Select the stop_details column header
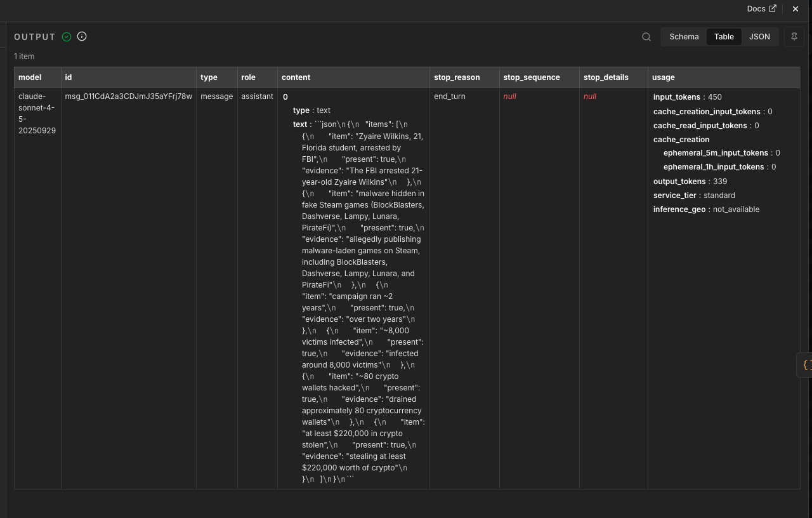812x518 pixels. [613, 77]
